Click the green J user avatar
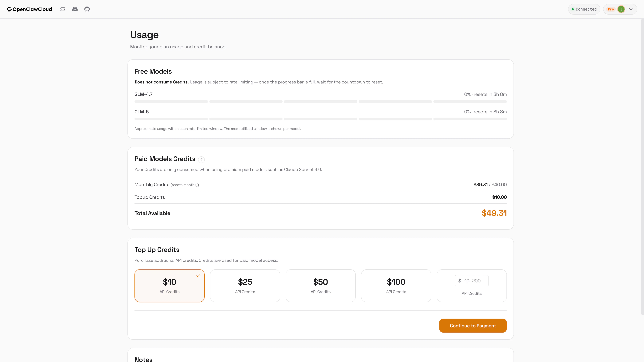Viewport: 644px width, 362px height. click(x=621, y=9)
